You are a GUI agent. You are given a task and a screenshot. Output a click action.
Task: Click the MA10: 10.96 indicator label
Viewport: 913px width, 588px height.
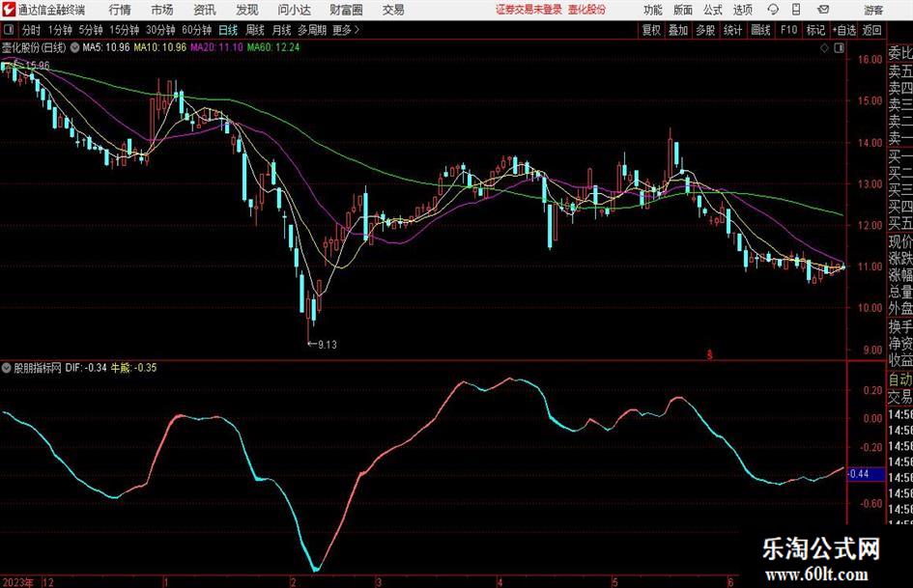(160, 47)
